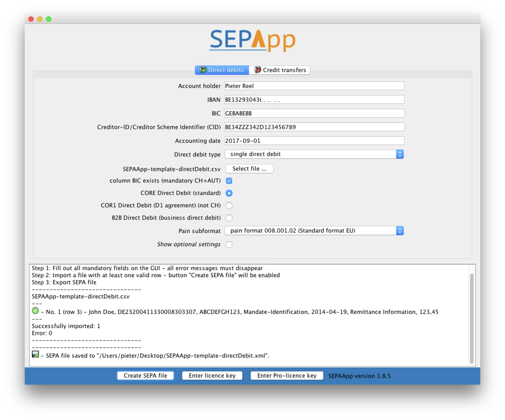Switch to the Direct debits tab
The width and height of the screenshot is (505, 420).
point(222,70)
